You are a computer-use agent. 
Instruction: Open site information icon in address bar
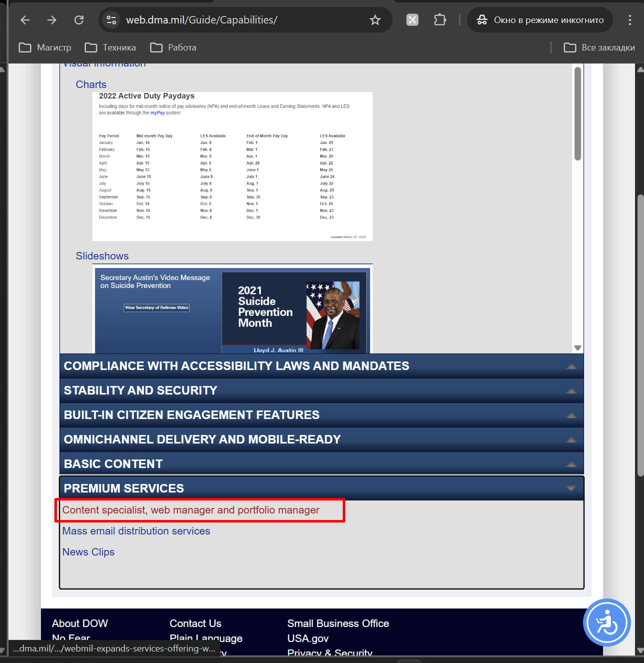[x=111, y=20]
